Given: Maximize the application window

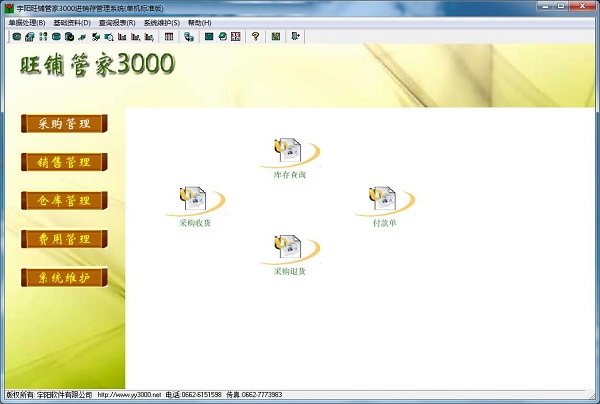Looking at the screenshot, I should pos(561,6).
